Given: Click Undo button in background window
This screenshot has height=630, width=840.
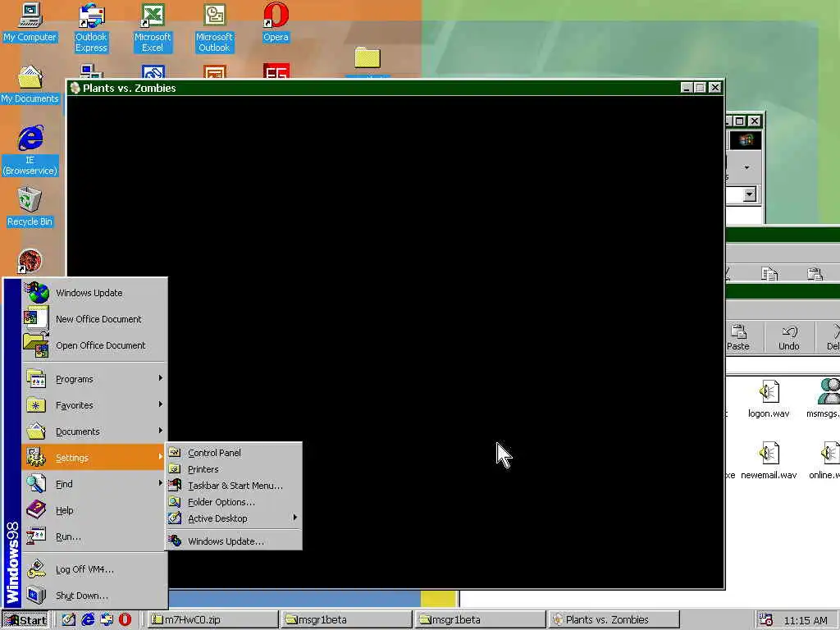Looking at the screenshot, I should pyautogui.click(x=788, y=337).
